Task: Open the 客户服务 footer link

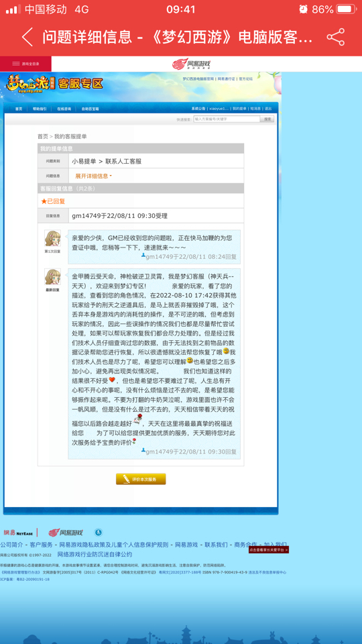Action: click(41, 545)
